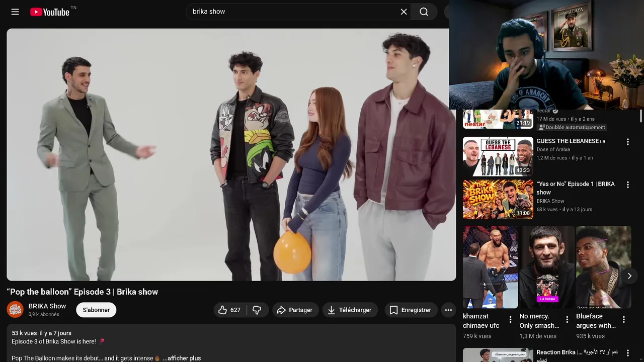644x362 pixels.
Task: Open the hamburger guide menu
Action: point(15,12)
